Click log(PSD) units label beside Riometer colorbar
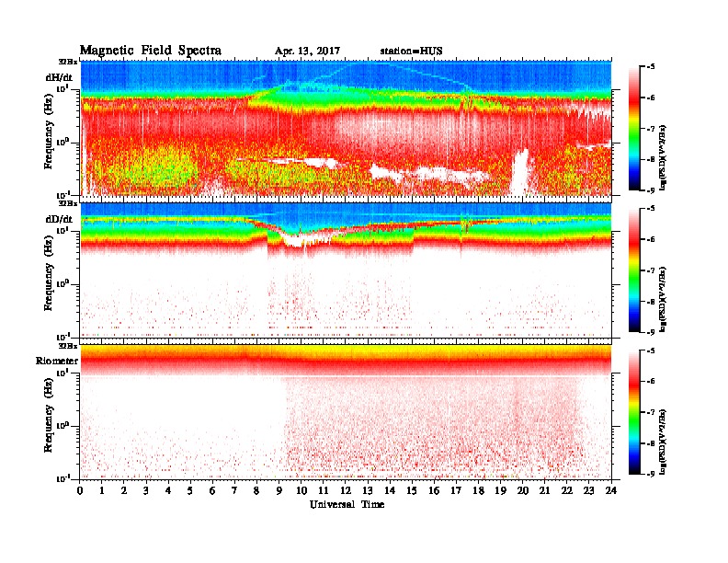This screenshot has height=563, width=728. point(664,441)
